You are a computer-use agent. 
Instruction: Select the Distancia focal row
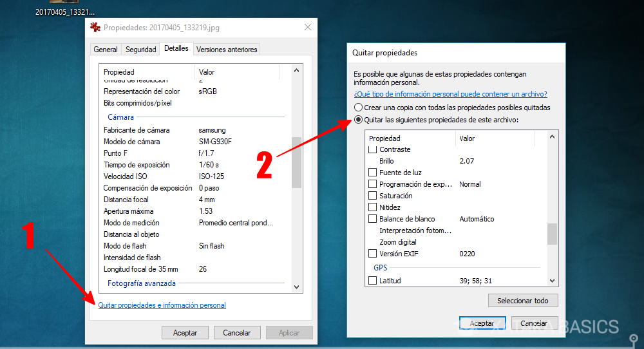point(195,200)
